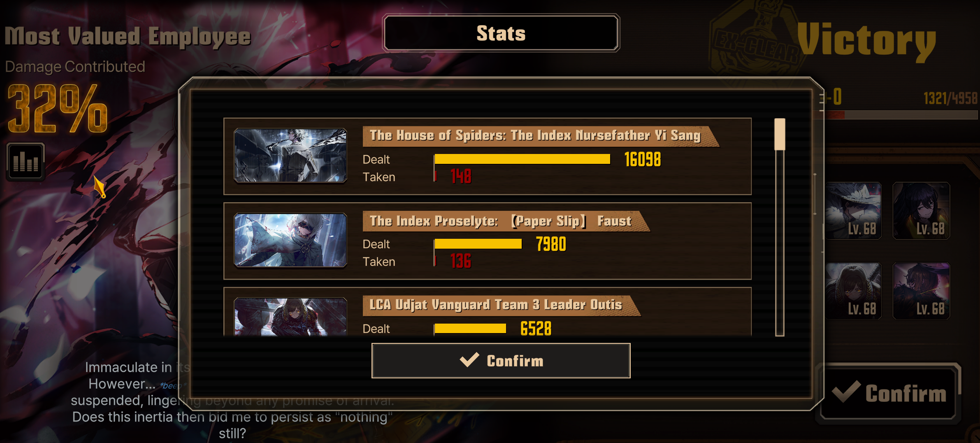Click the stats list scrollbar handle

tap(780, 134)
